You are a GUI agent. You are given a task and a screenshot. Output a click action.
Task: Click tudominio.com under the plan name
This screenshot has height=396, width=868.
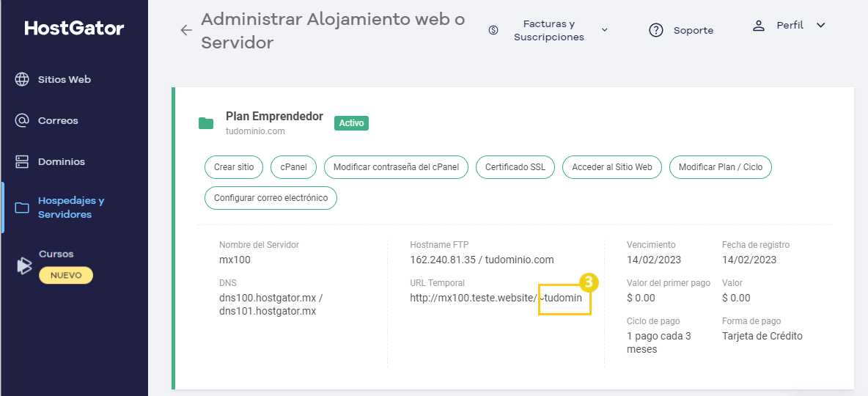[255, 131]
